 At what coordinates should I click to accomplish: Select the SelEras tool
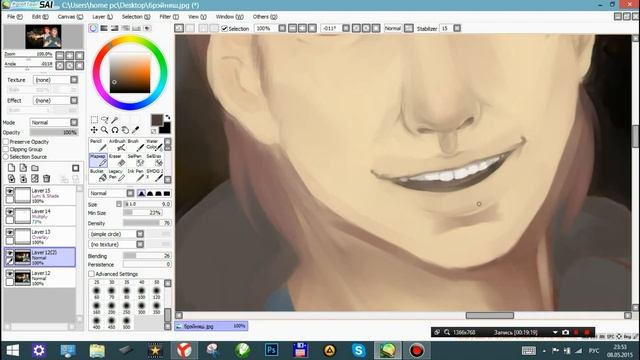pyautogui.click(x=154, y=160)
